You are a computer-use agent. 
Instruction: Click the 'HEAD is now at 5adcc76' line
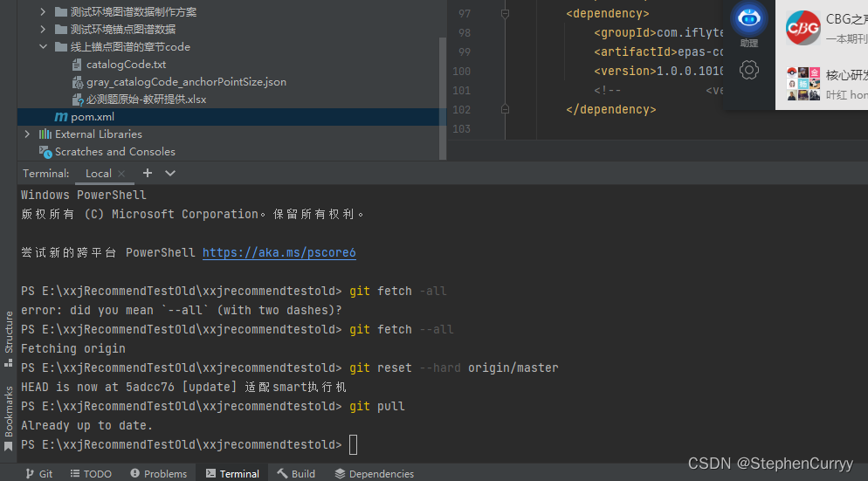click(183, 387)
